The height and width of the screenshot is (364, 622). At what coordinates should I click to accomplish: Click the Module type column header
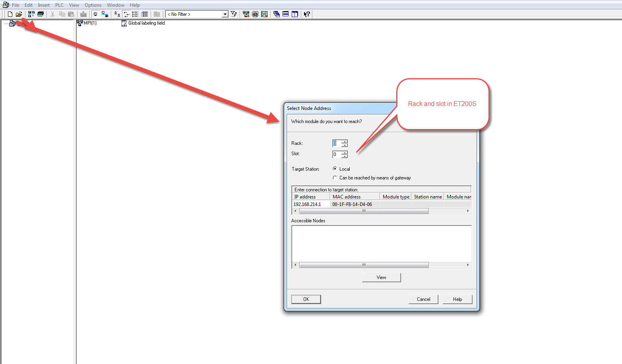396,196
